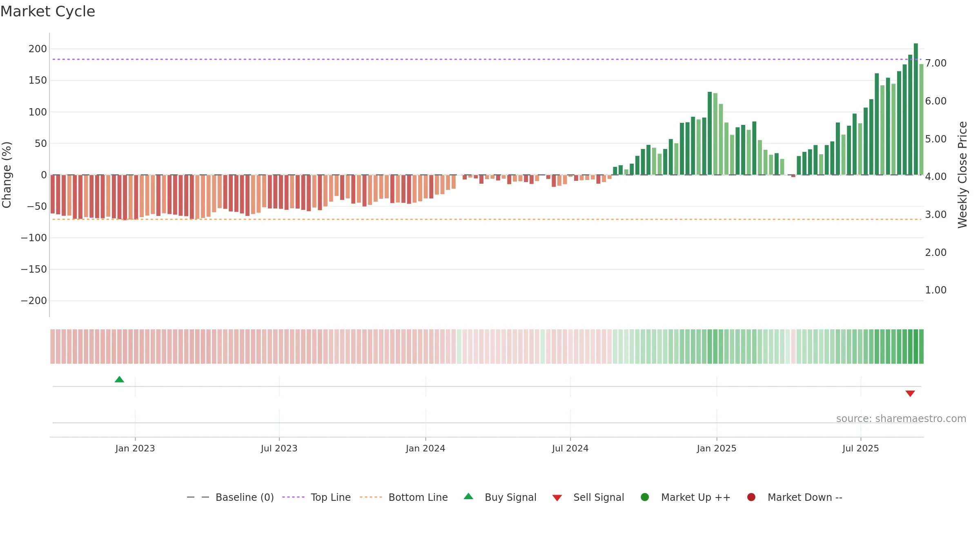Toggle Baseline (0) legend entry
Screen dimensions: 980x551
point(230,497)
